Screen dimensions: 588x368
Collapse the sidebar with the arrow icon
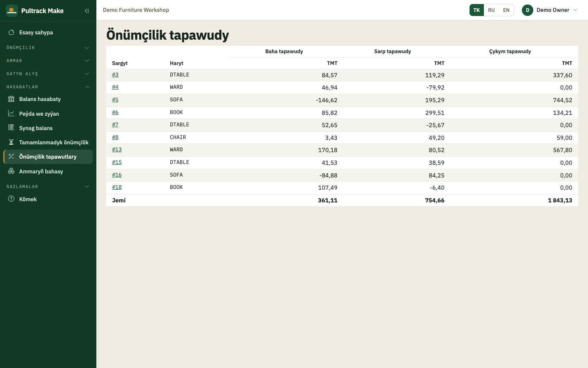pos(87,11)
